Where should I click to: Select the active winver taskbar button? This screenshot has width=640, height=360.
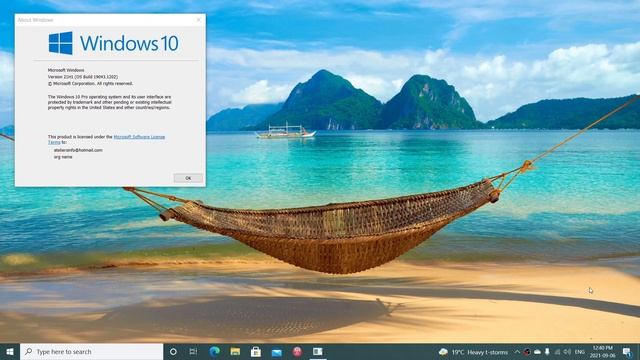[x=318, y=351]
